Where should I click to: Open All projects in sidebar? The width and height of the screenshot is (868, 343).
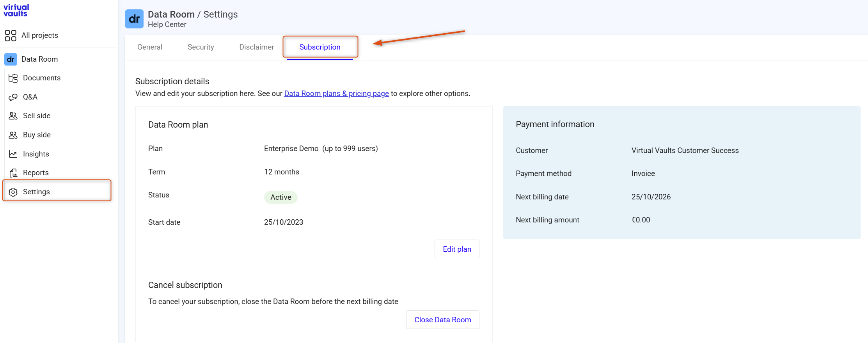[x=40, y=36]
